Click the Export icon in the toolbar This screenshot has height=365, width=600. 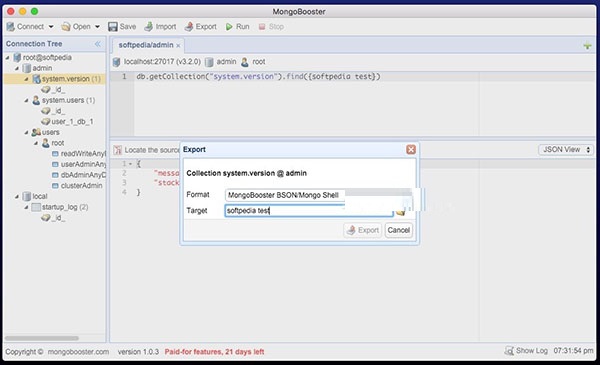pyautogui.click(x=189, y=26)
